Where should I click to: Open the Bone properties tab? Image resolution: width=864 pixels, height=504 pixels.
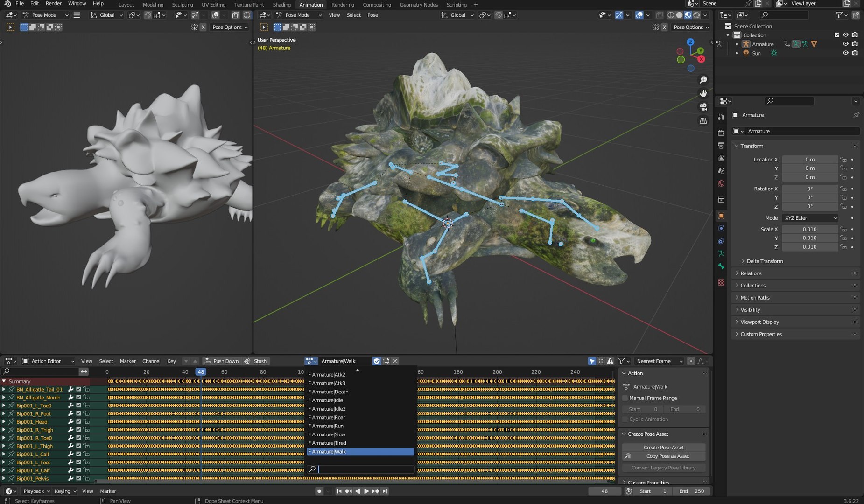[721, 266]
